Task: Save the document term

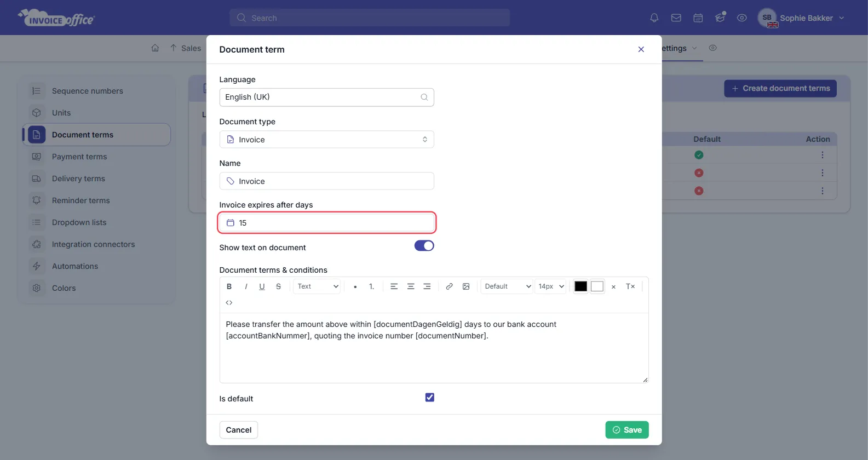Action: 627,430
